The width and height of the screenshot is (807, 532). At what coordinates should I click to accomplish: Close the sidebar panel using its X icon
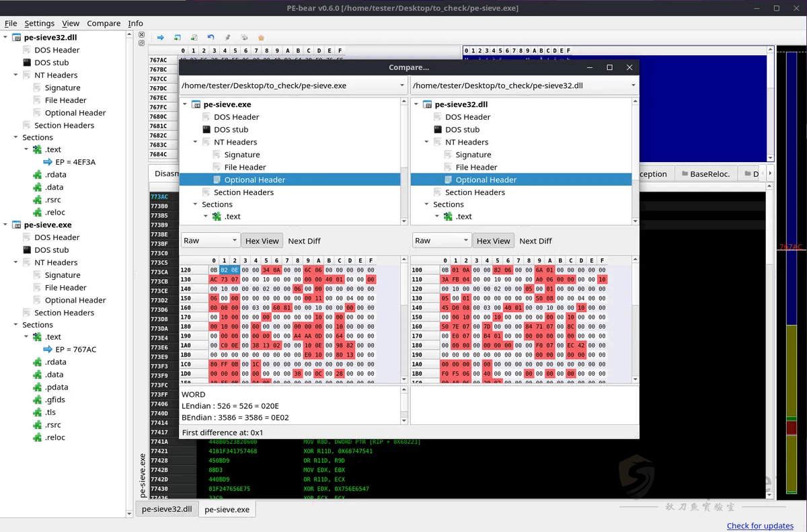[x=141, y=34]
